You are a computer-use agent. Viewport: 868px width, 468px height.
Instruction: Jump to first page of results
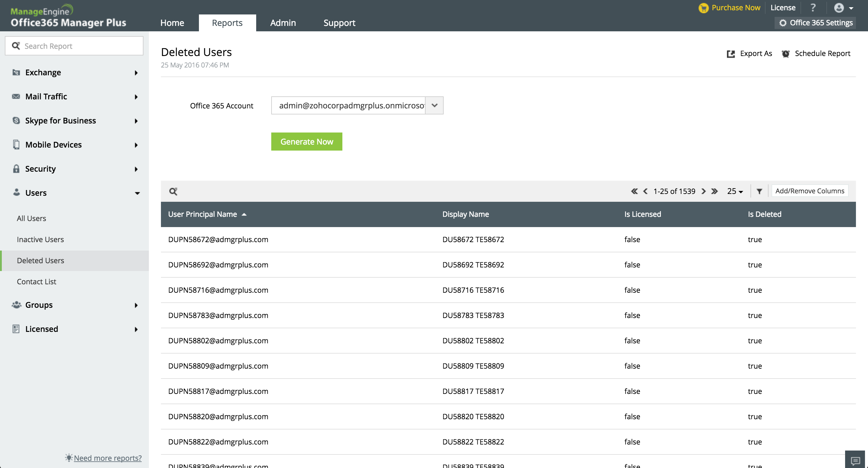tap(634, 191)
